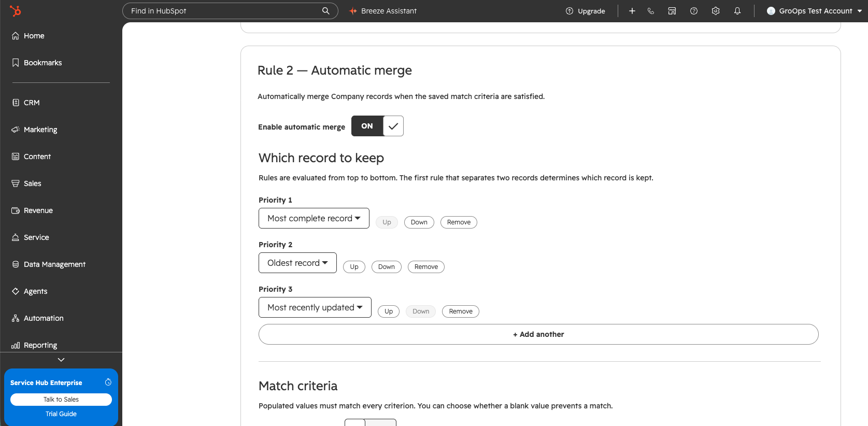Screen dimensions: 868x426
Task: Open Reporting in the sidebar
Action: [x=40, y=345]
